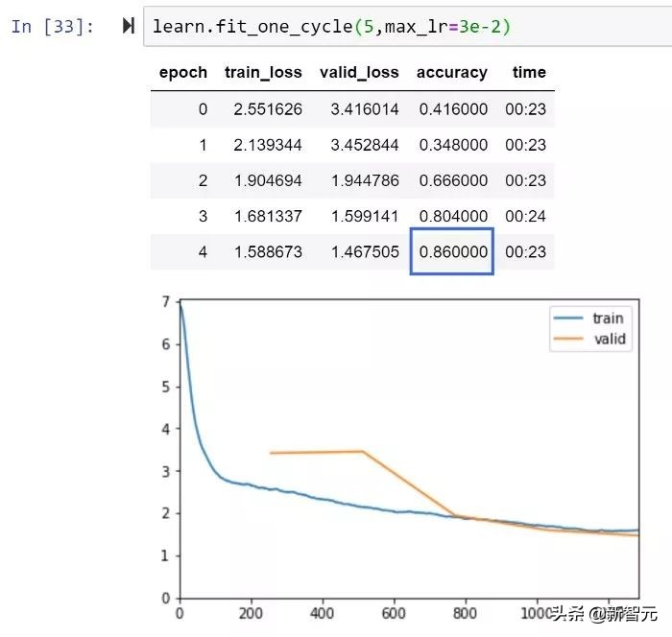This screenshot has width=672, height=637.
Task: Select valid loss value 1.467505
Action: (x=365, y=251)
